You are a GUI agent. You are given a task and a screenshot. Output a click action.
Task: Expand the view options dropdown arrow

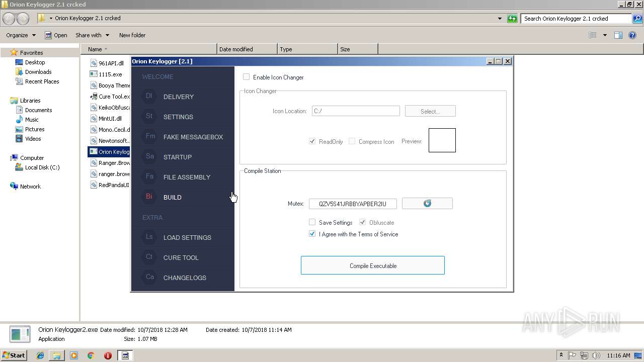605,35
